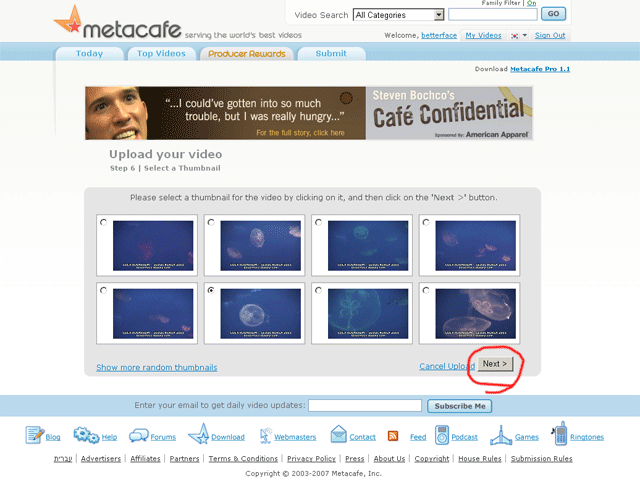Open the Terms & Conditions link
Image resolution: width=640 pixels, height=480 pixels.
[243, 459]
